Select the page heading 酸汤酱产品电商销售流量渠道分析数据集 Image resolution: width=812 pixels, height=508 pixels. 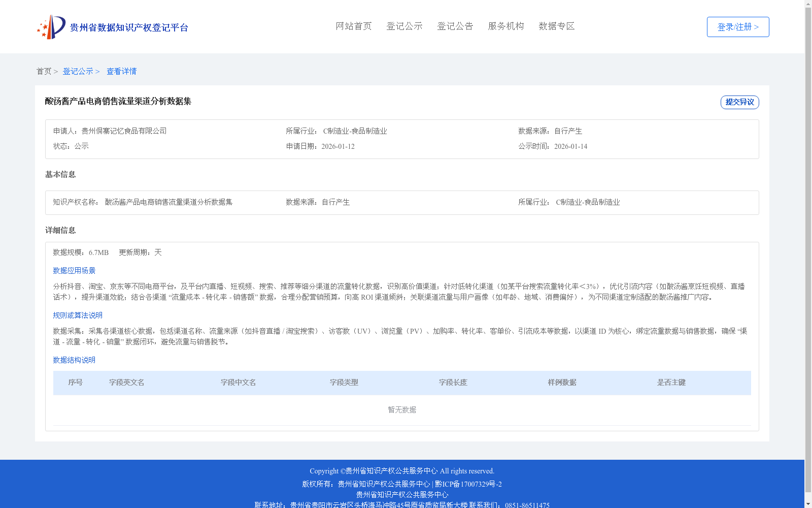click(x=118, y=101)
